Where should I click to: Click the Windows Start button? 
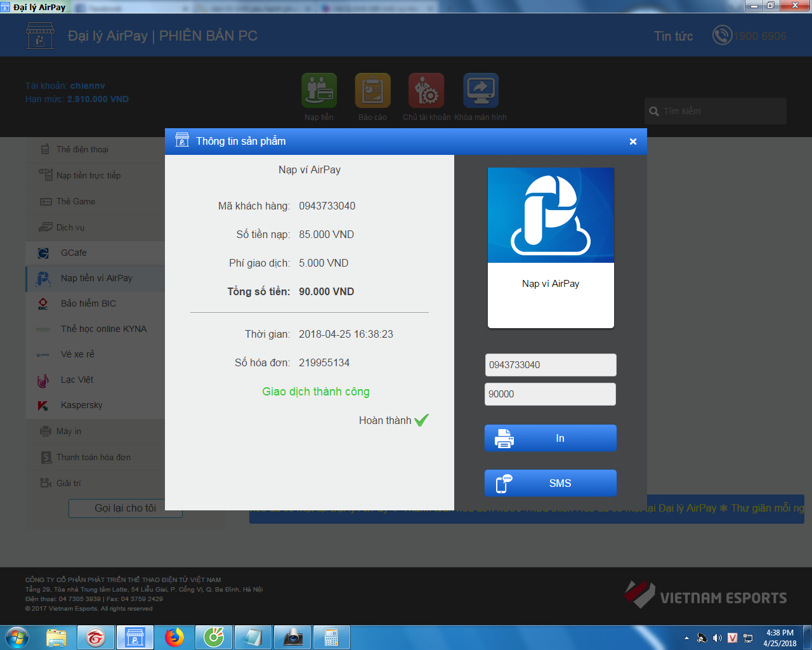(17, 637)
